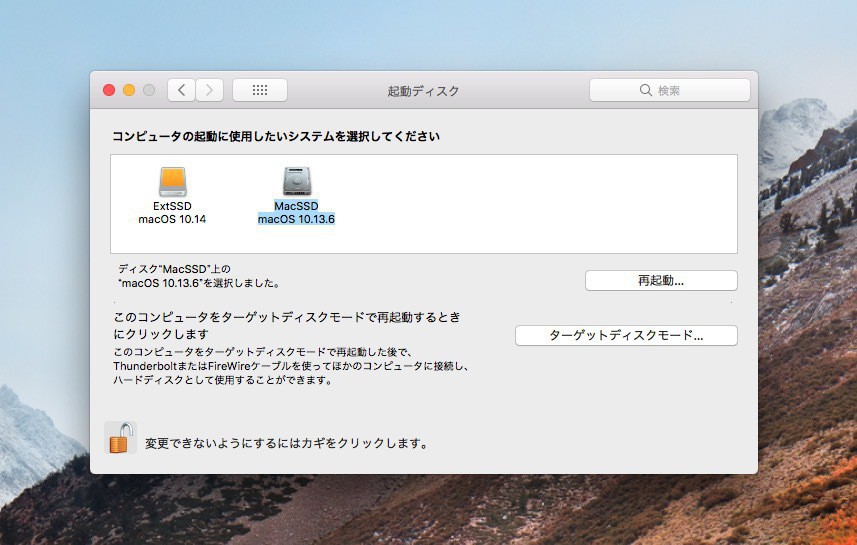
Task: Click the ターゲットディスクモード... button
Action: pos(626,336)
